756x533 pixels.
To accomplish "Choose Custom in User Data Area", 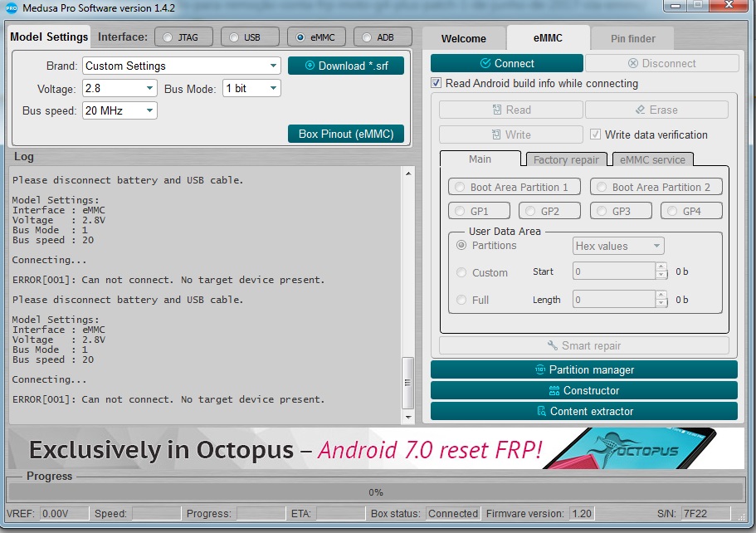I will (461, 272).
